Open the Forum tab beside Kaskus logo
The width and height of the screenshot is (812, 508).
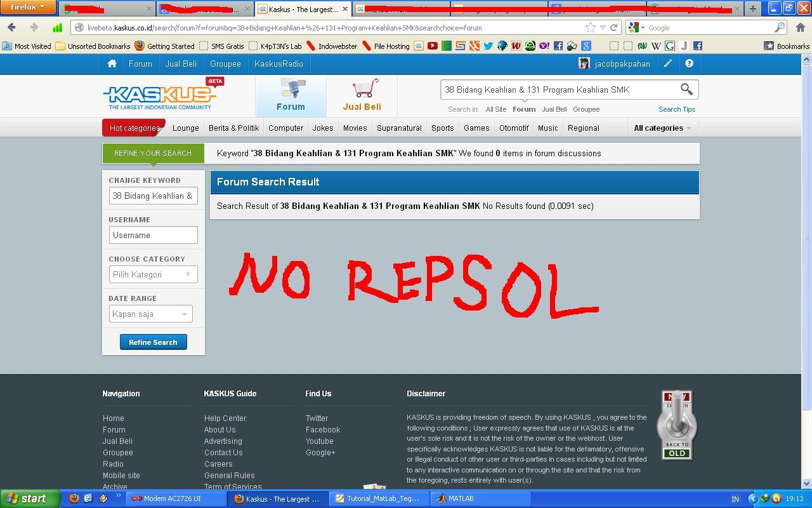tap(291, 96)
